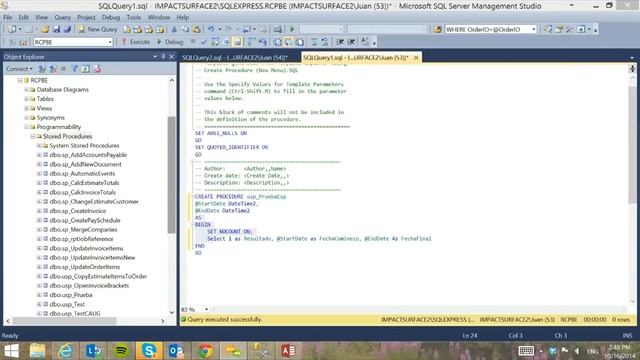
Task: Open the Connect dropdown in Object Explorer
Action: [x=19, y=69]
